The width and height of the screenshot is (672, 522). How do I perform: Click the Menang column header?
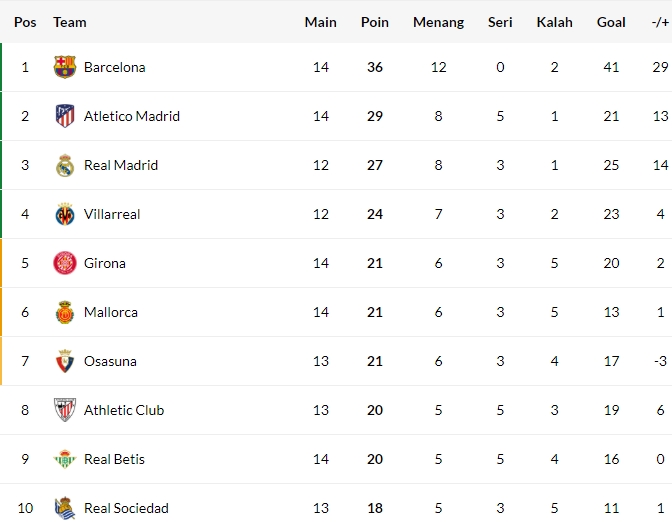point(438,22)
